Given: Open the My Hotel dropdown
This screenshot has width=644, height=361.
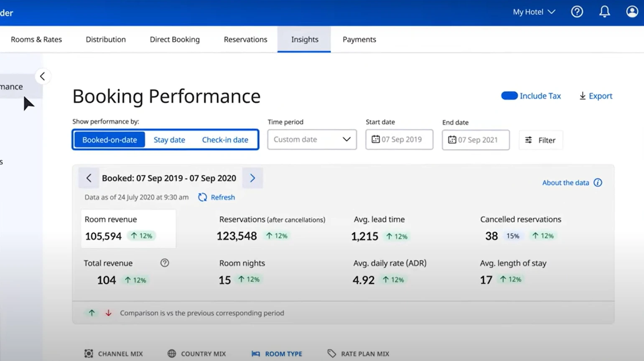Looking at the screenshot, I should point(534,12).
